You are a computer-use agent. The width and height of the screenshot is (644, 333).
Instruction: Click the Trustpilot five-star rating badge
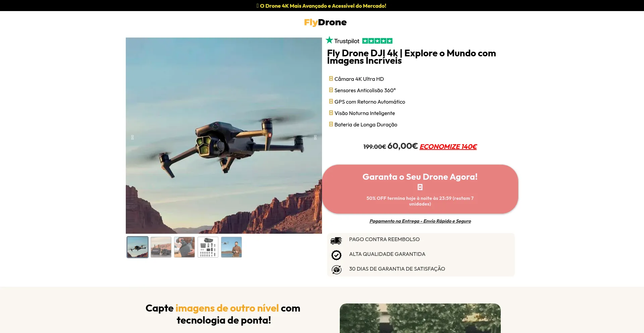click(x=377, y=41)
